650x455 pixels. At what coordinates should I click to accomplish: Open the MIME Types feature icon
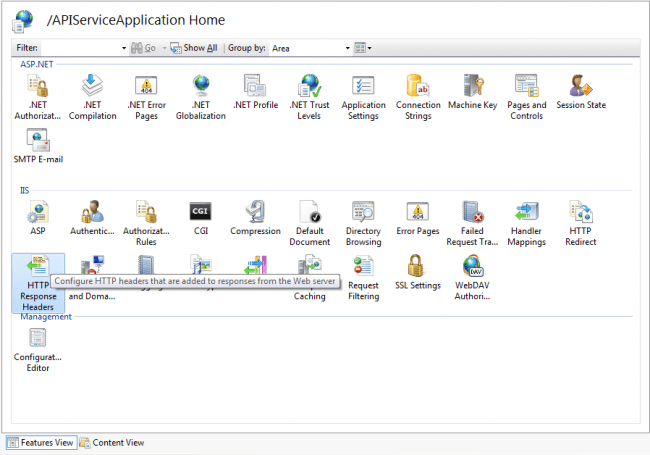coord(201,265)
